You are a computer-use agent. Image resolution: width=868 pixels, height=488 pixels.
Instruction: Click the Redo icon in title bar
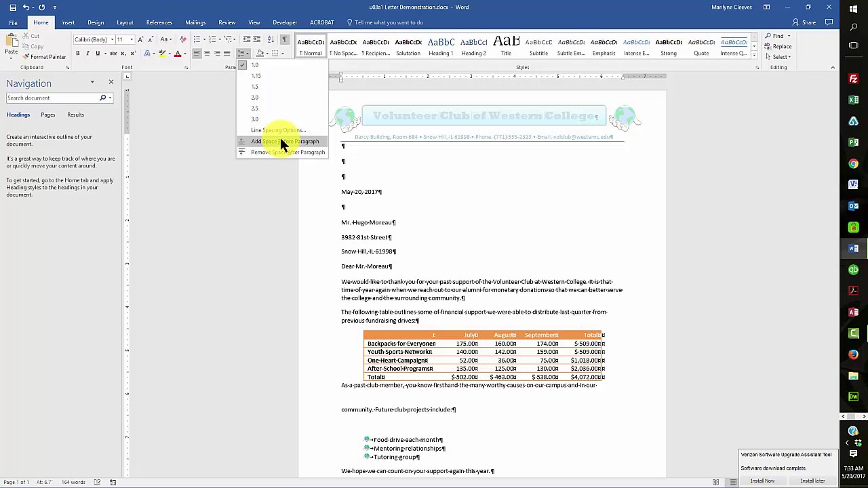point(41,7)
